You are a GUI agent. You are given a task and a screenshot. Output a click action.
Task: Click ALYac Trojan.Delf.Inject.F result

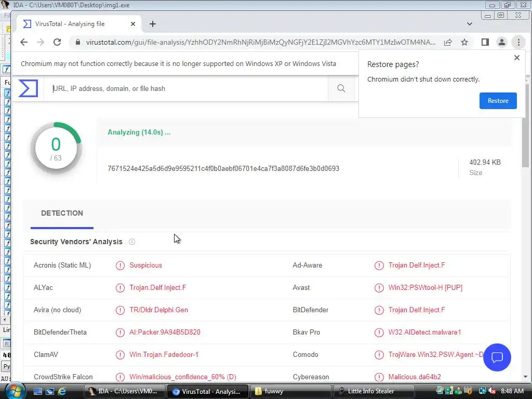(158, 288)
